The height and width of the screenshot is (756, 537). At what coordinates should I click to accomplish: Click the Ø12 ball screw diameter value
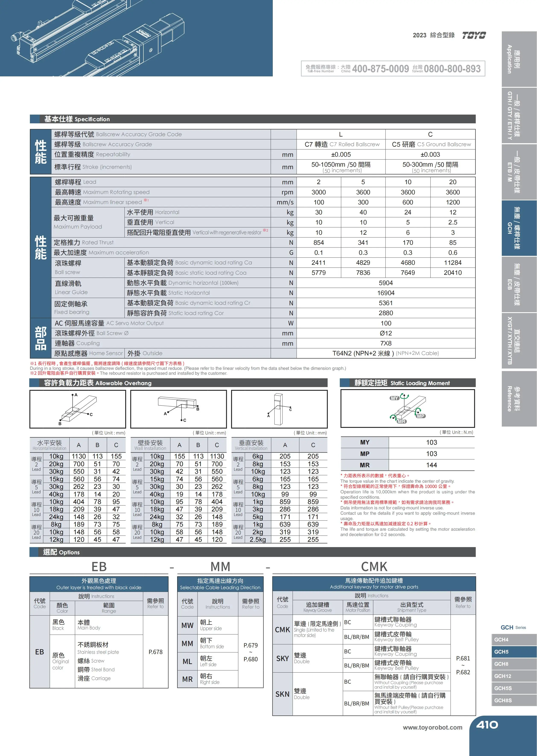coord(386,333)
